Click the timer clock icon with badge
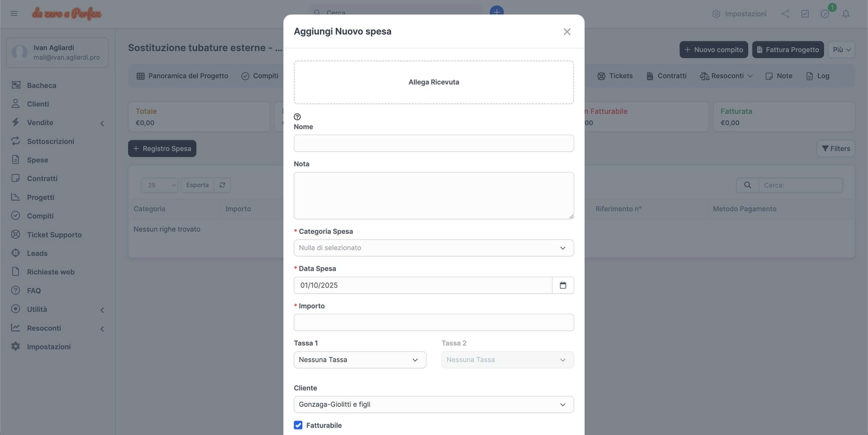Image resolution: width=868 pixels, height=435 pixels. (825, 14)
